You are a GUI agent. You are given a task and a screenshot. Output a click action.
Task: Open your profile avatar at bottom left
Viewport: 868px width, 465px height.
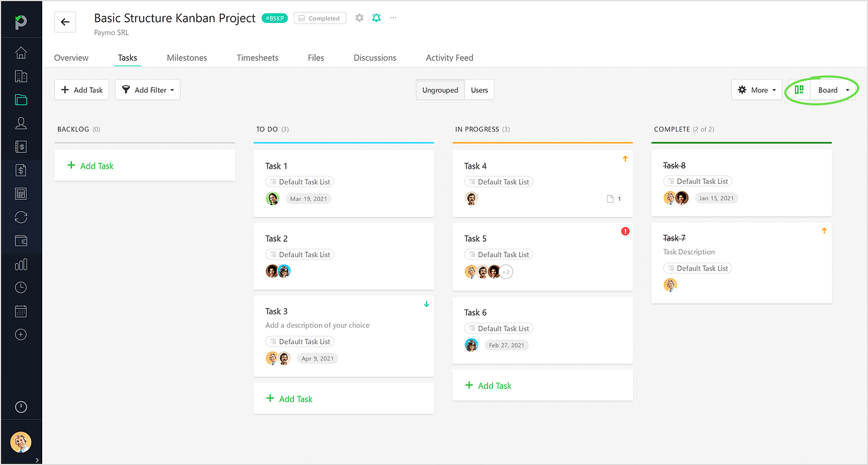[x=21, y=442]
